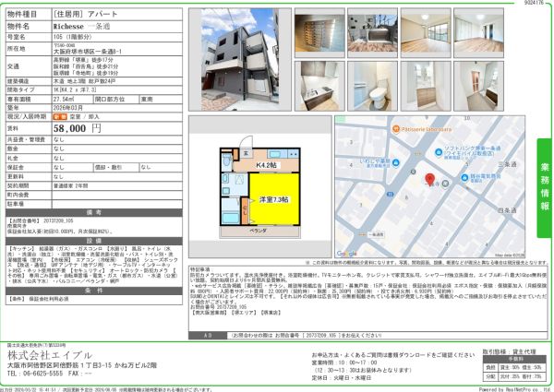Click the red property location pin on the map
The width and height of the screenshot is (554, 392).
[x=429, y=180]
